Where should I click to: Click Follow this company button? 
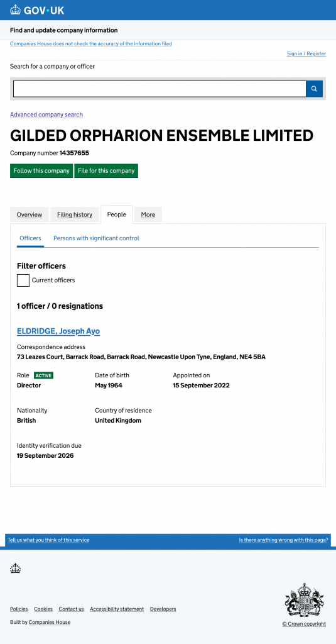click(41, 171)
